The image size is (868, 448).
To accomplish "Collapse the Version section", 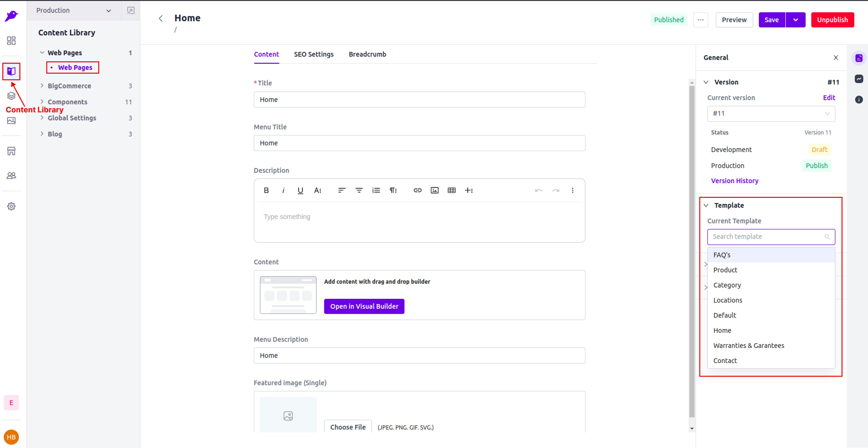I will point(706,82).
